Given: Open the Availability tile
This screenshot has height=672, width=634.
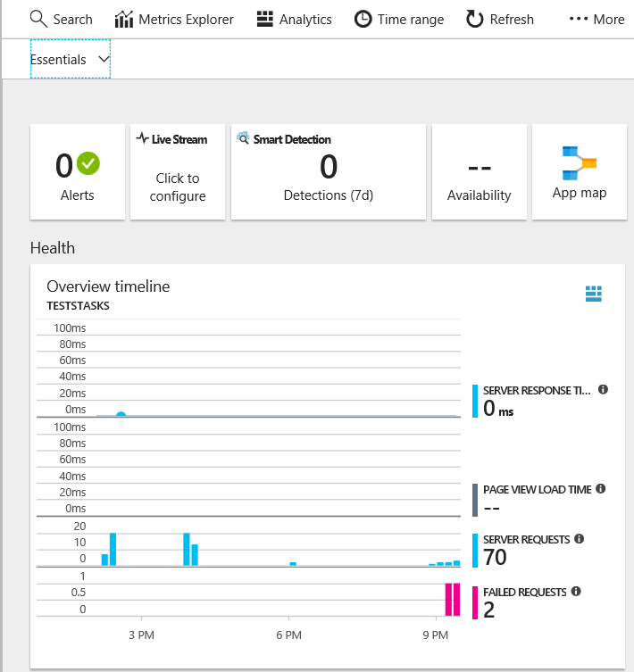Looking at the screenshot, I should [479, 172].
